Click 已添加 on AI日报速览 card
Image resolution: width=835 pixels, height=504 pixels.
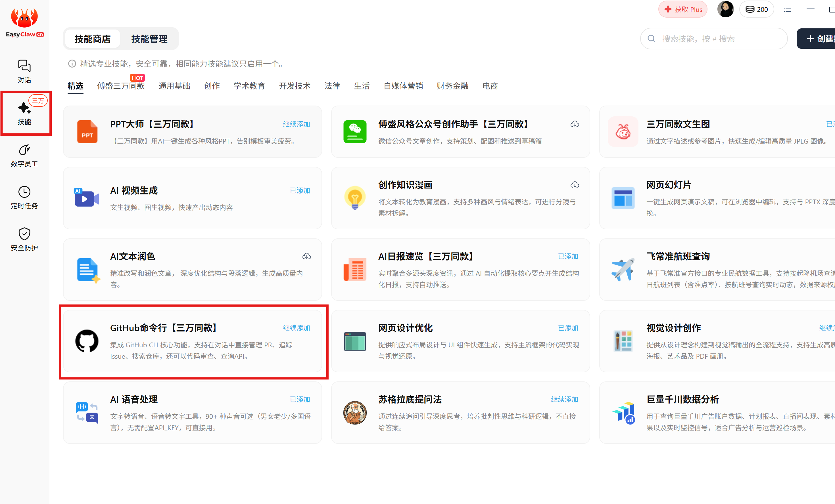(568, 257)
